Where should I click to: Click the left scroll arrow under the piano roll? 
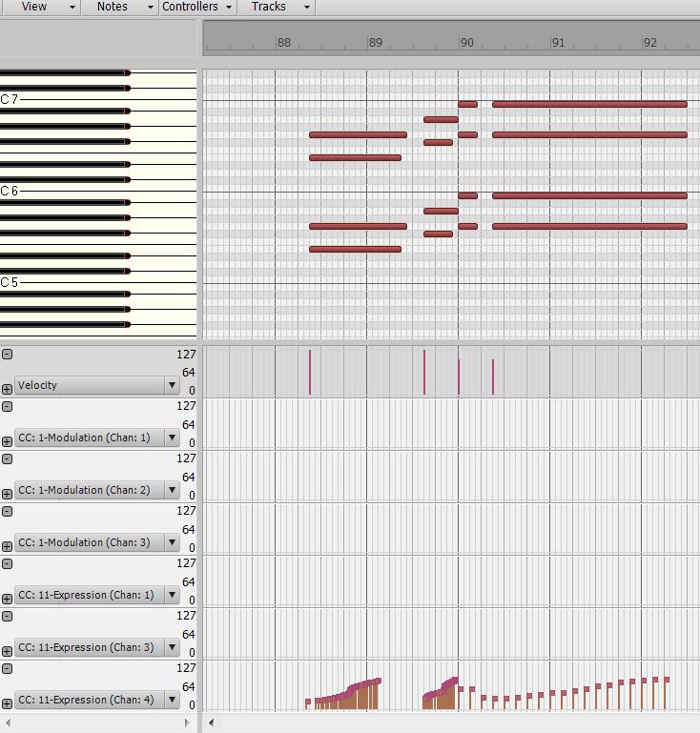(x=211, y=723)
